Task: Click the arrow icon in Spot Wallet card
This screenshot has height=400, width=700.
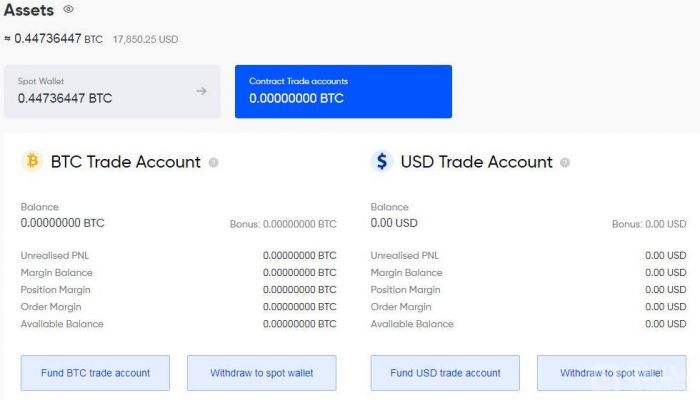Action: [x=201, y=91]
